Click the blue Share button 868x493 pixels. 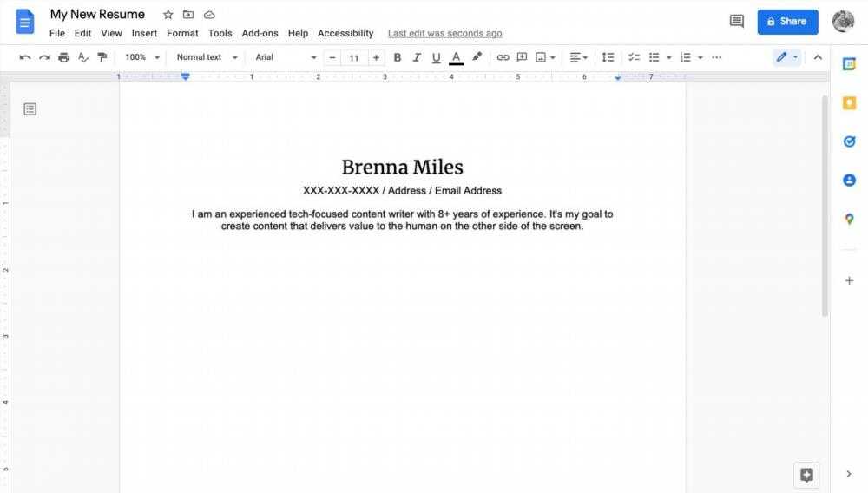click(787, 22)
